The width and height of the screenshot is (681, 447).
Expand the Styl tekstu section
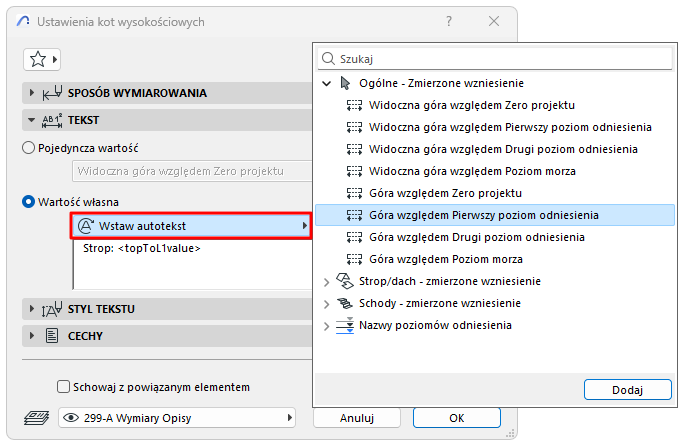(31, 308)
